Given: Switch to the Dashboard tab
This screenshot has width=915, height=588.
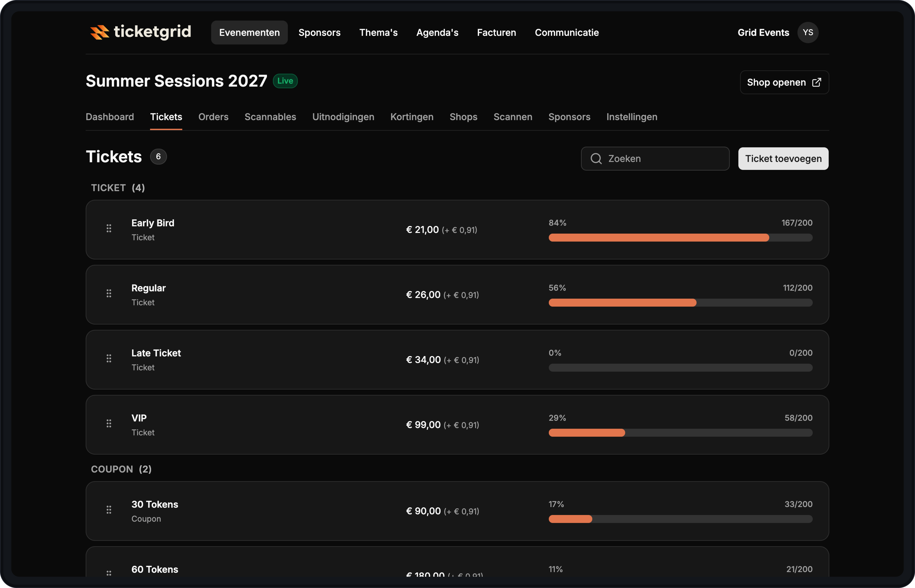Looking at the screenshot, I should [110, 117].
